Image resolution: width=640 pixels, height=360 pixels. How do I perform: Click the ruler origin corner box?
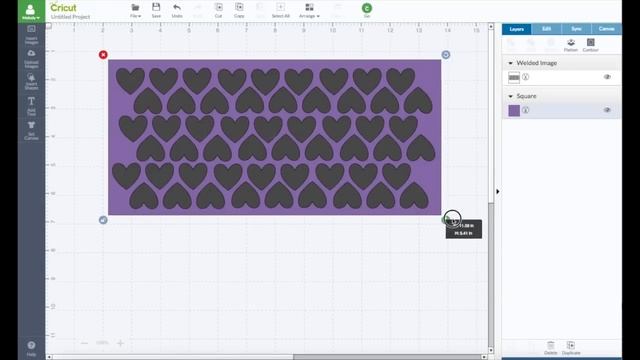coord(49,26)
